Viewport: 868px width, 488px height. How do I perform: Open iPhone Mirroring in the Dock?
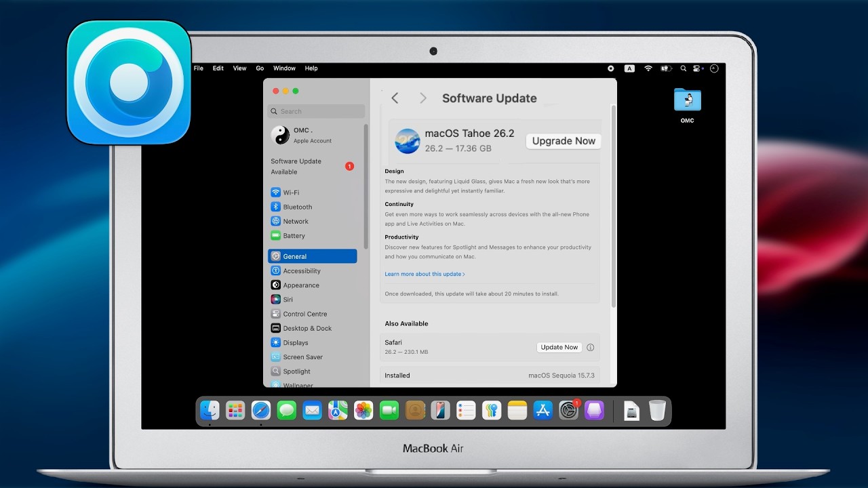tap(440, 410)
